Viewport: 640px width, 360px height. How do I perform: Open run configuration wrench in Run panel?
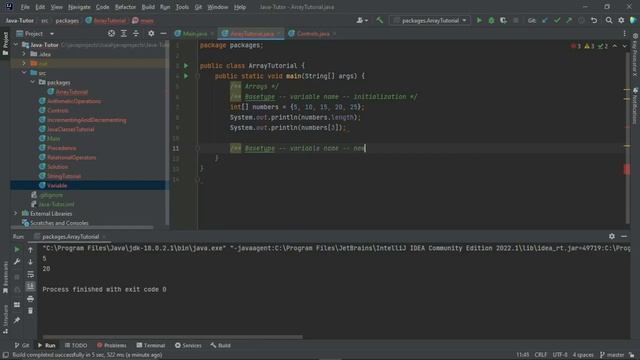point(17,262)
